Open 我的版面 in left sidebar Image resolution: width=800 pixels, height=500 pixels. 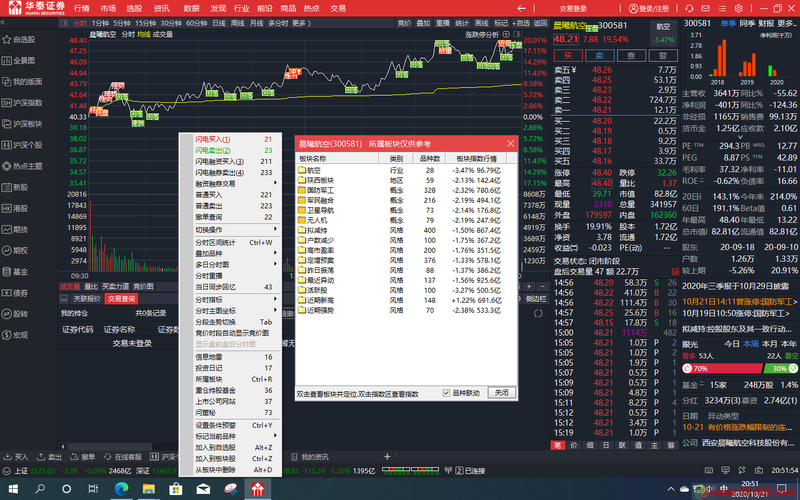[x=21, y=82]
